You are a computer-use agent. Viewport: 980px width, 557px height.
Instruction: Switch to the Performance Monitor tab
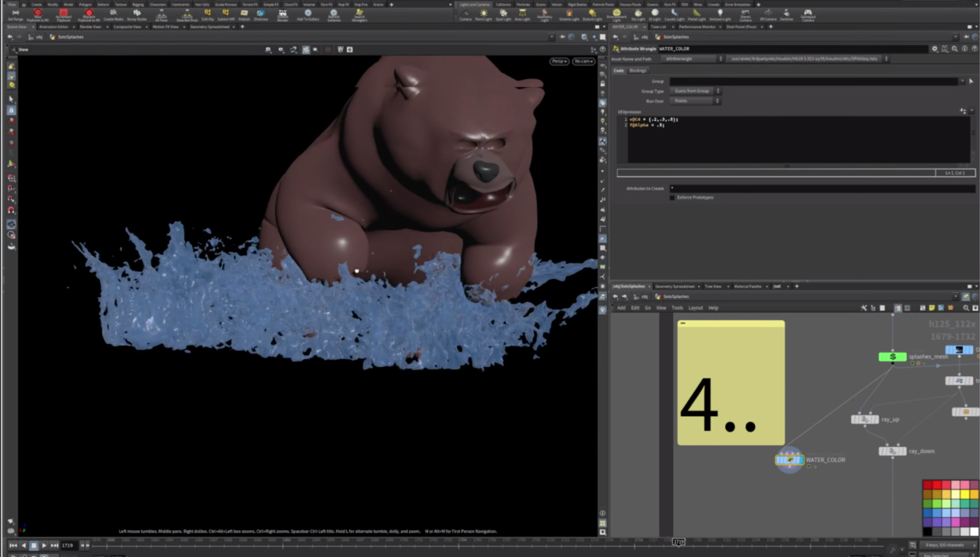pyautogui.click(x=697, y=27)
